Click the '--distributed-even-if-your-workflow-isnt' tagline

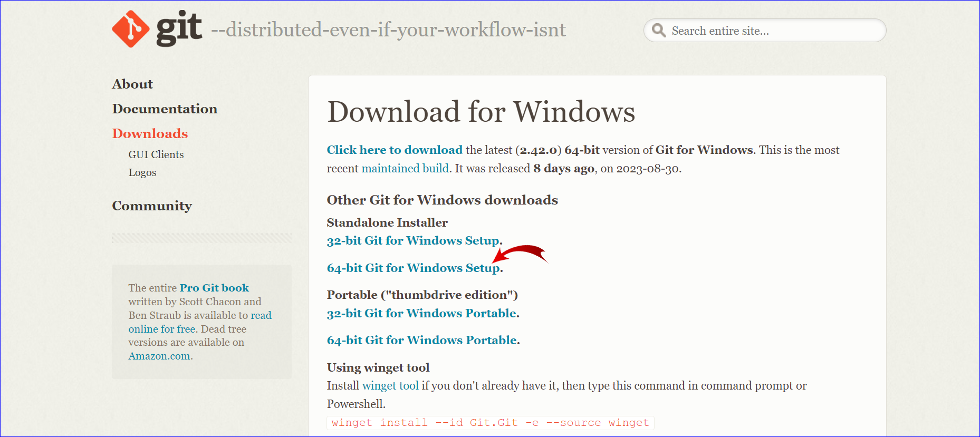pos(388,30)
